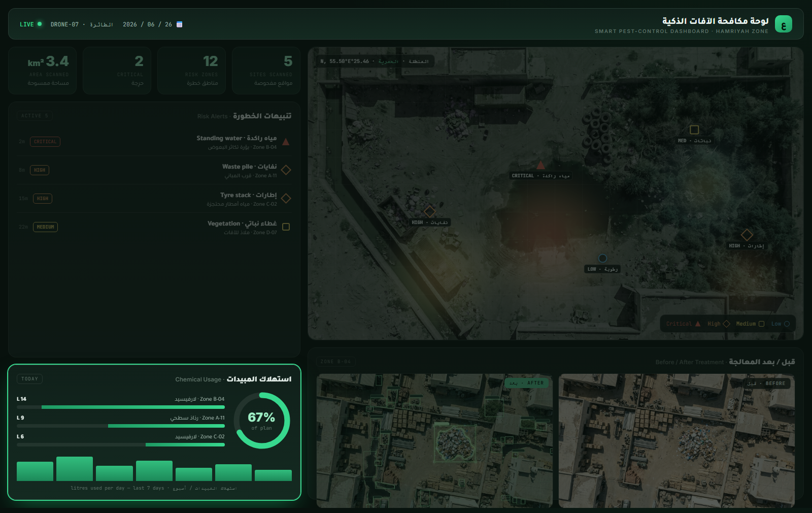Click the last bar in the 7-day usage chart
The image size is (812, 513).
coord(273,475)
